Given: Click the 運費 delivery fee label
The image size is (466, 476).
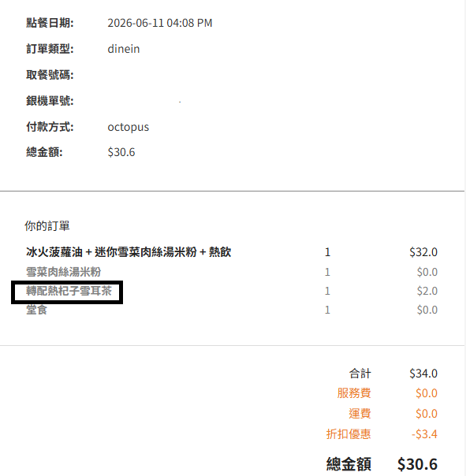Looking at the screenshot, I should pos(360,414).
